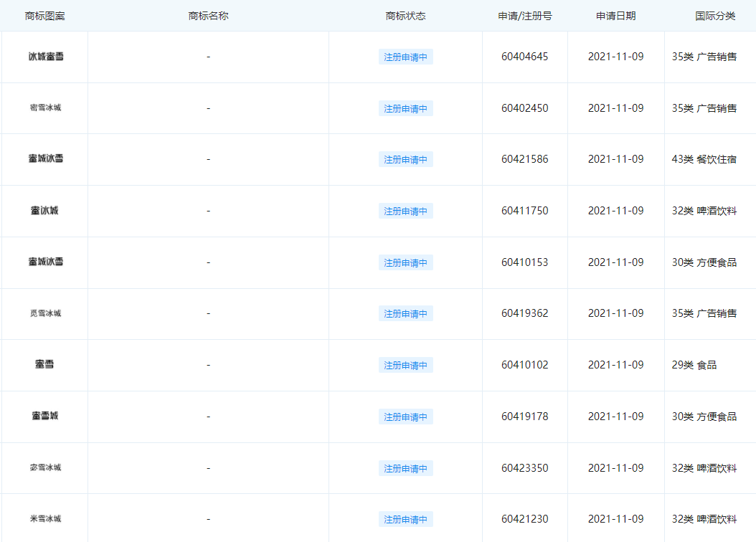The height and width of the screenshot is (542, 756).
Task: Click 注册申请中 status badge for 60423350
Action: pyautogui.click(x=405, y=468)
